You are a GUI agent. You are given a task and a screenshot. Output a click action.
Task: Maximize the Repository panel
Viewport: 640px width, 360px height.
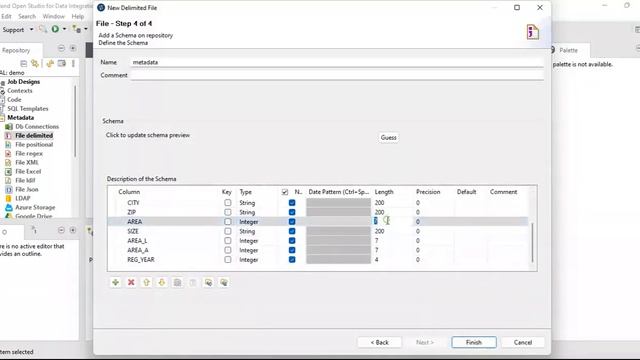(73, 48)
